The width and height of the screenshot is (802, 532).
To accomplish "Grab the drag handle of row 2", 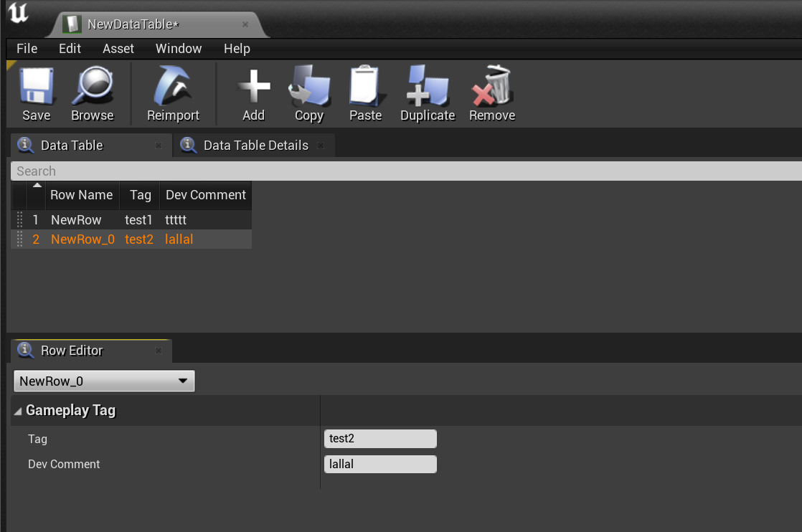I will (x=19, y=239).
